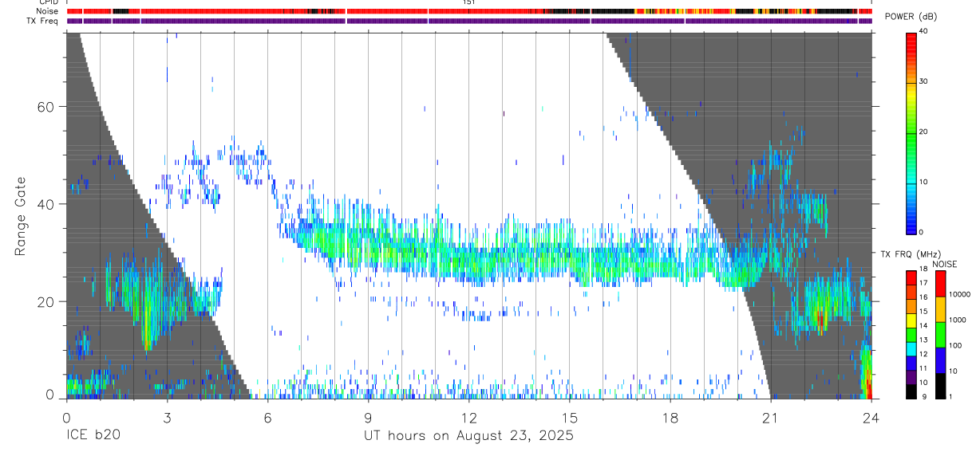The width and height of the screenshot is (980, 452).
Task: Click the "Noise" row label at top
Action: (47, 11)
